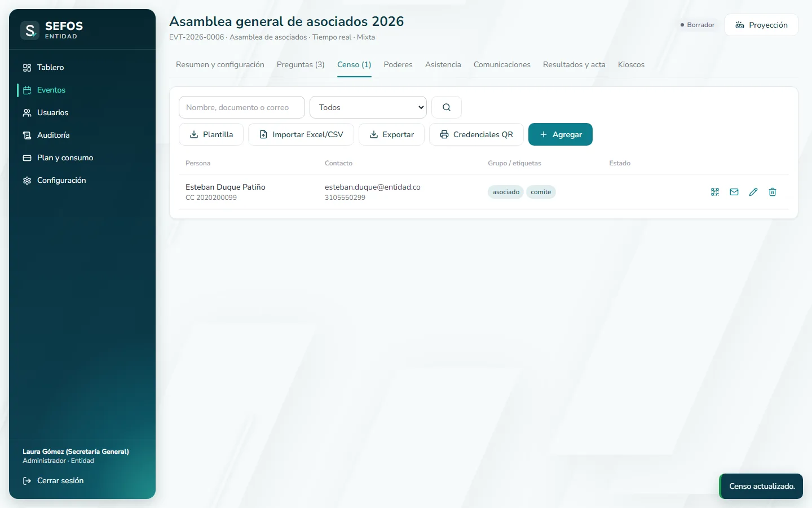The width and height of the screenshot is (812, 508).
Task: Open Auditoría in the sidebar
Action: pos(82,135)
